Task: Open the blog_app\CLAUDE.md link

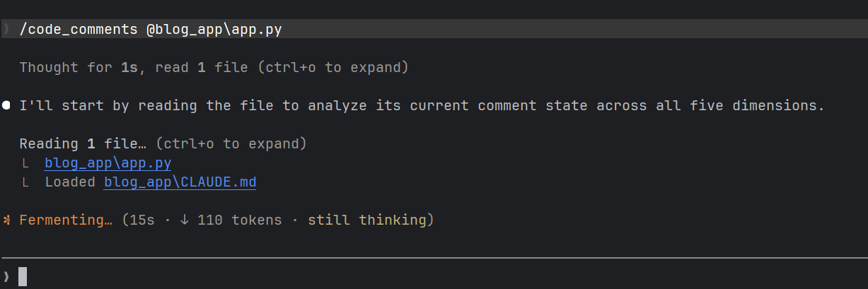Action: point(180,182)
